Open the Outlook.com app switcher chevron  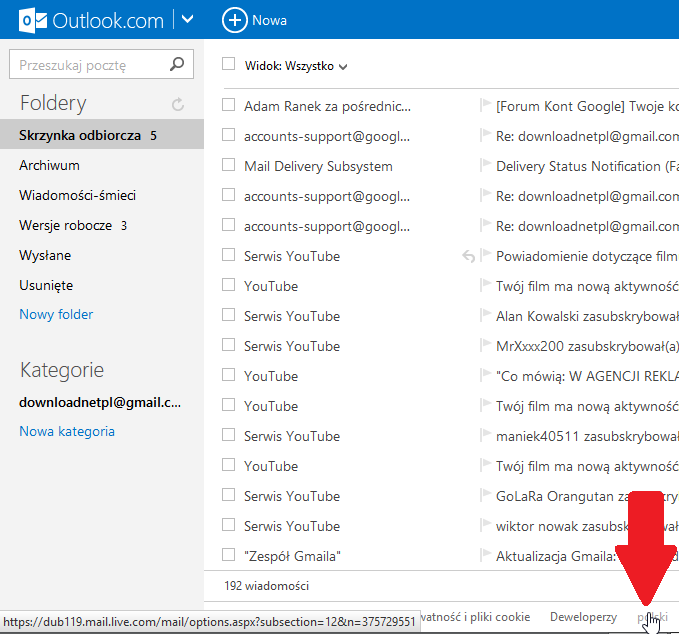tap(187, 19)
